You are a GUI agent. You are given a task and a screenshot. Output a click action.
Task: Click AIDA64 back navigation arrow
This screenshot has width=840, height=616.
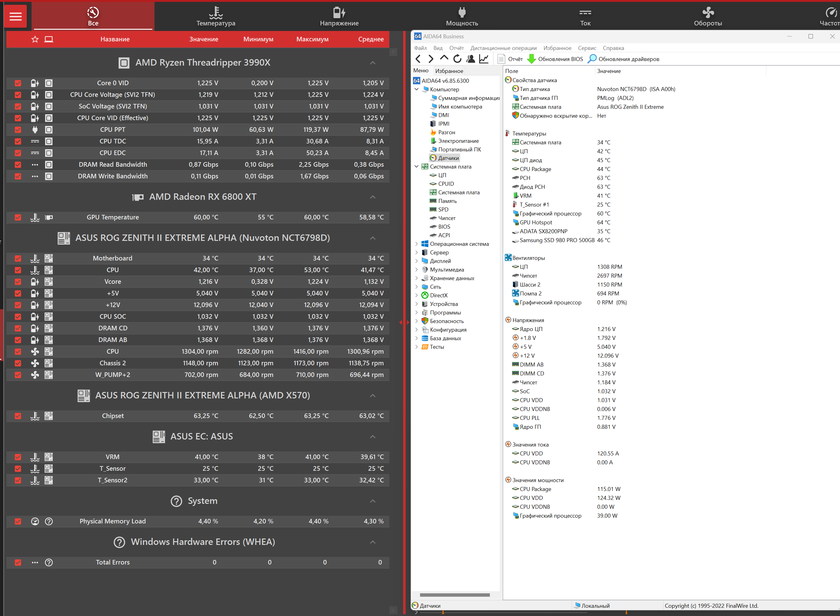coord(418,59)
